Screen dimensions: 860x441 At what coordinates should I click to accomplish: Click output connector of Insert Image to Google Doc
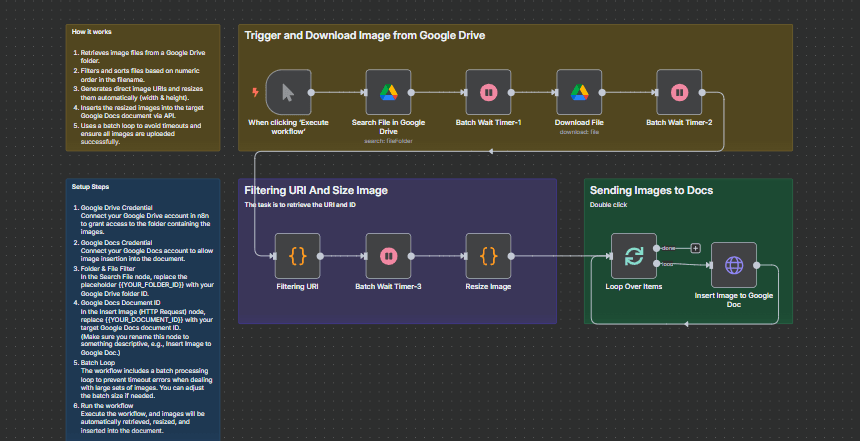(757, 265)
